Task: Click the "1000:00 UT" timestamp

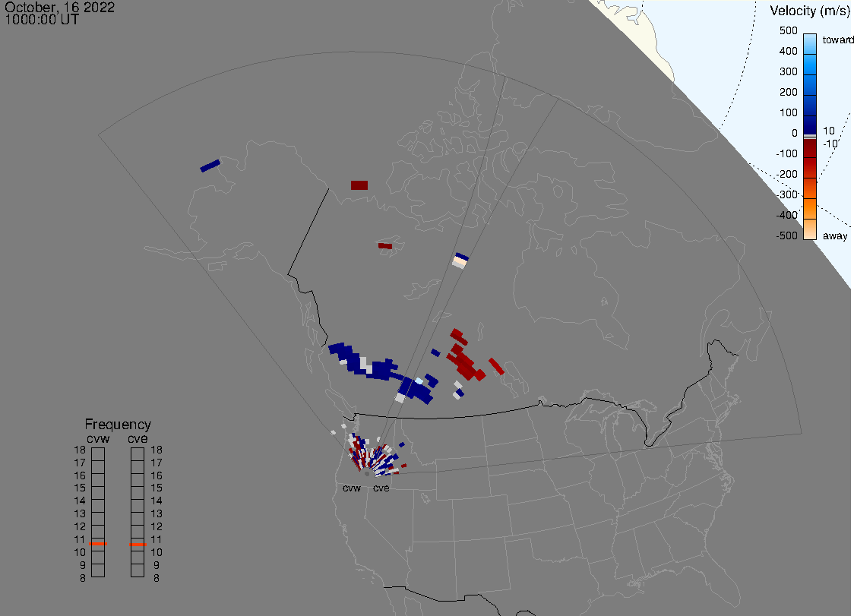Action: (x=42, y=20)
